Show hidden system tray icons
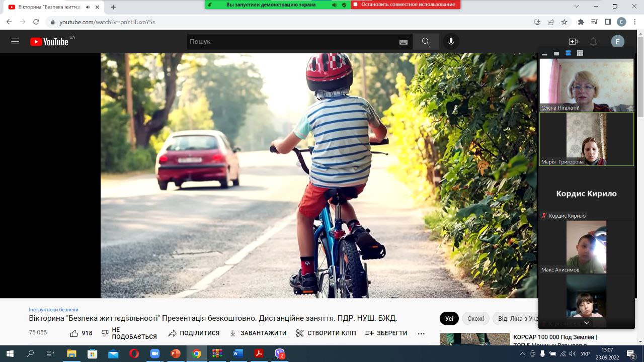 click(522, 353)
